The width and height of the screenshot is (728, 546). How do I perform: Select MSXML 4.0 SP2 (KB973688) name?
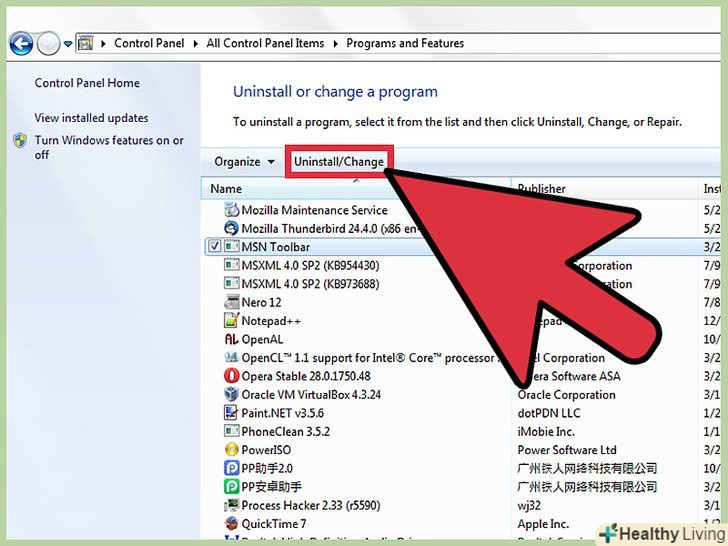pos(310,284)
